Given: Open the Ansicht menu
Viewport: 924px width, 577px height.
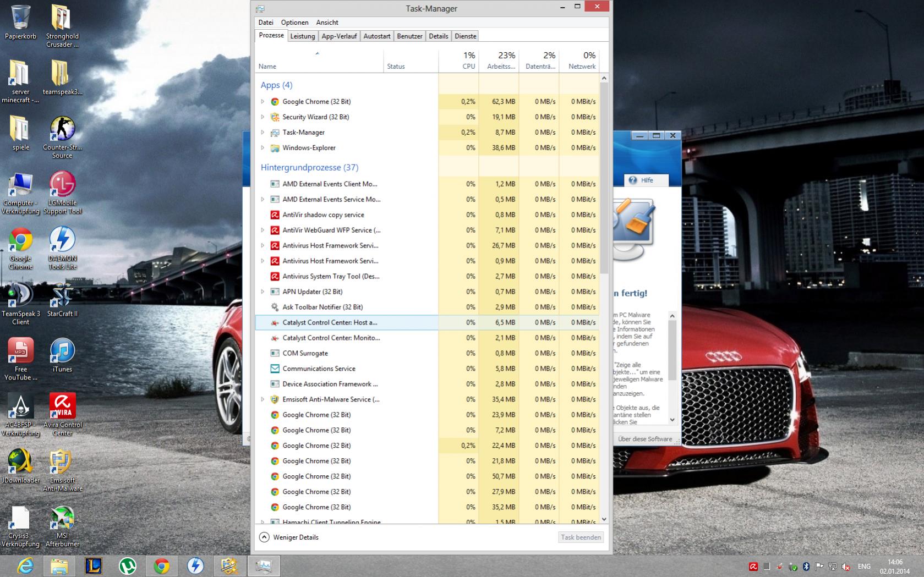Looking at the screenshot, I should 327,23.
